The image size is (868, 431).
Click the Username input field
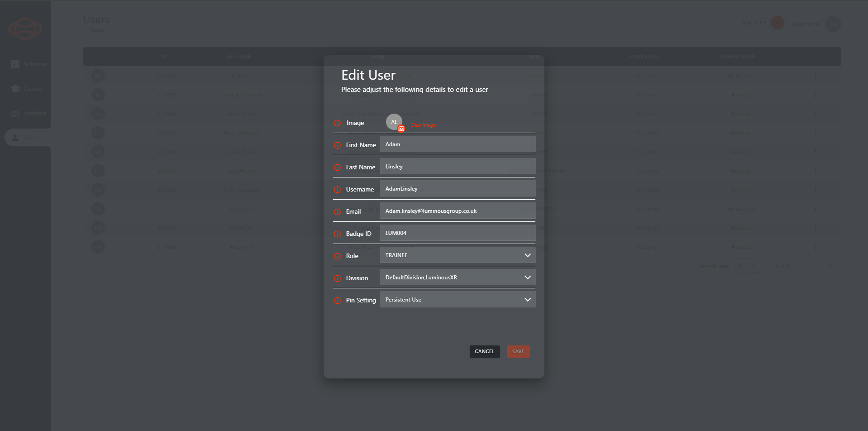[457, 189]
